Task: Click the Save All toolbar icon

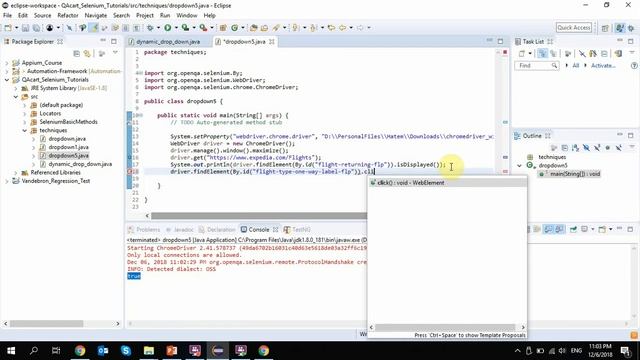Action: pos(36,28)
